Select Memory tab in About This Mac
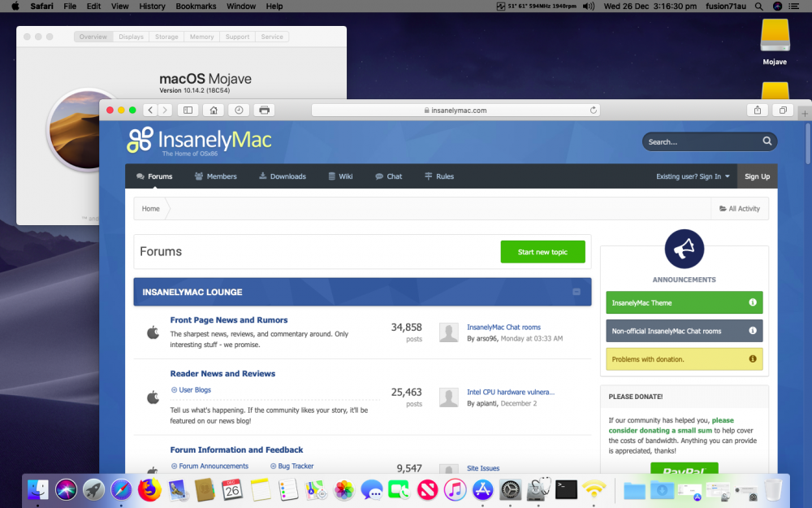Image resolution: width=812 pixels, height=508 pixels. [x=202, y=37]
